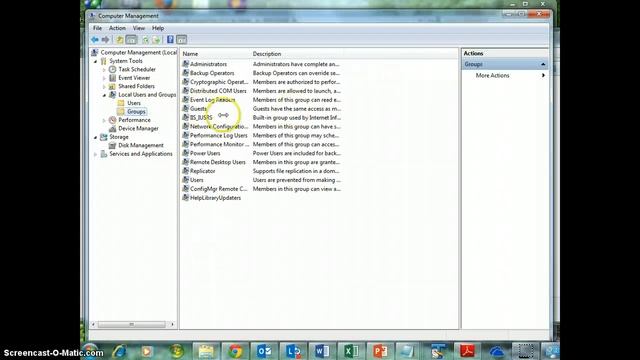This screenshot has height=360, width=640.
Task: Click the Event Viewer icon in the tree
Action: 113,78
